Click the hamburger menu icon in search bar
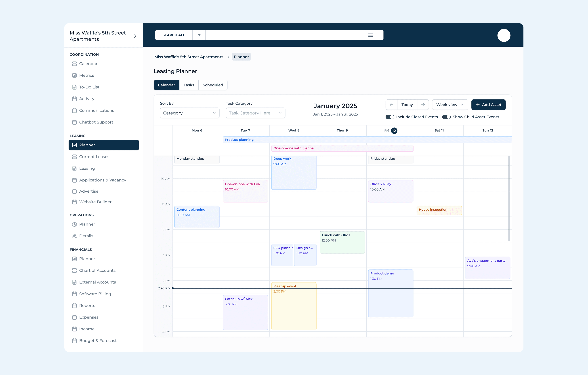This screenshot has width=588, height=375. pyautogui.click(x=370, y=35)
